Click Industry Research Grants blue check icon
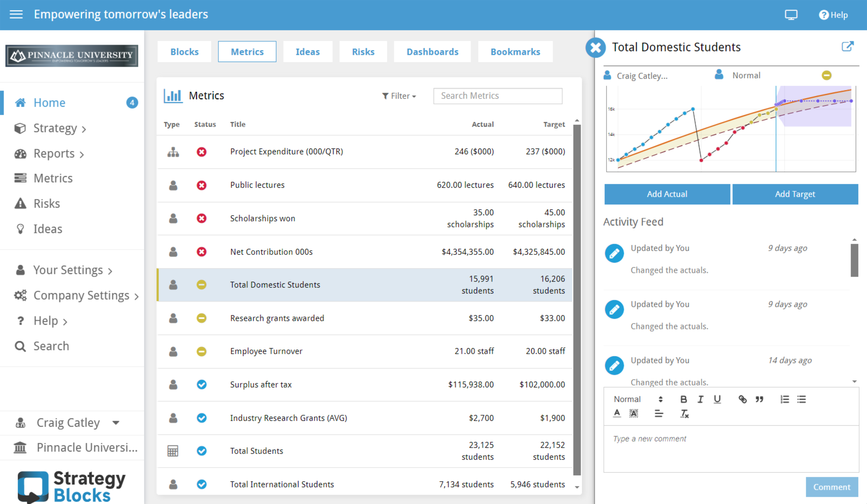 click(202, 418)
